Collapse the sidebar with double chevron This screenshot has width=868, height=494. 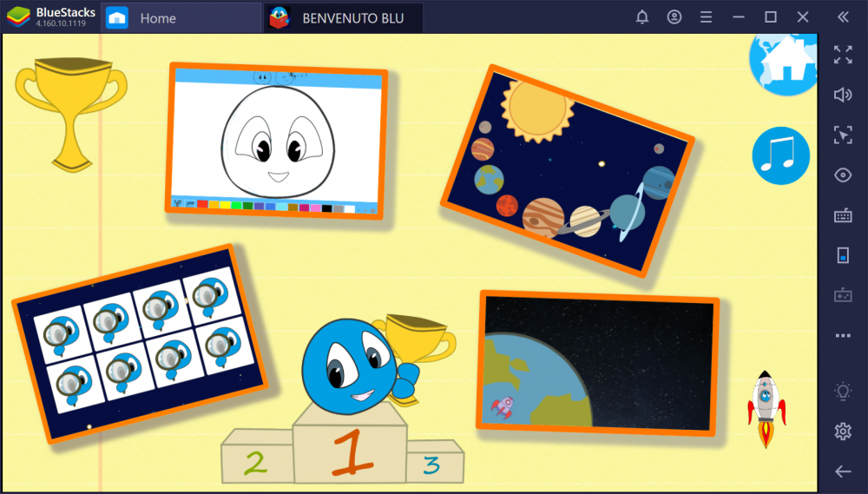pyautogui.click(x=842, y=17)
